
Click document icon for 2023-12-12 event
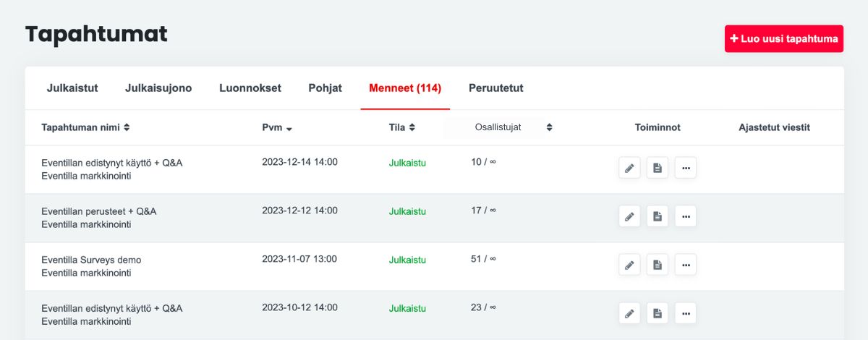point(658,216)
